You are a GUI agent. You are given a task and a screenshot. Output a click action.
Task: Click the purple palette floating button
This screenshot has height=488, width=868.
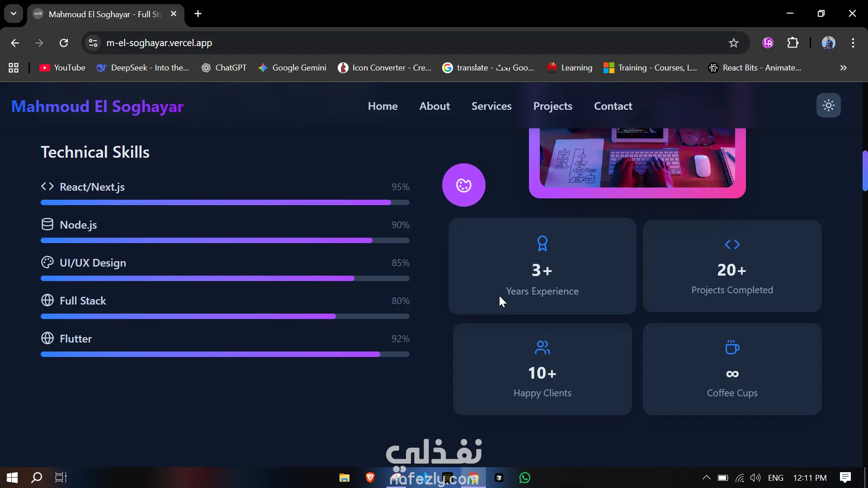tap(463, 185)
